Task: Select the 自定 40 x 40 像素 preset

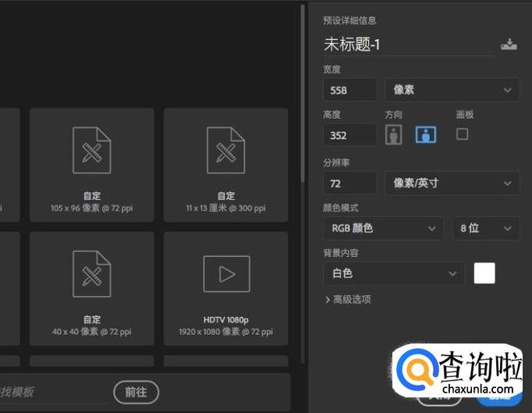Action: (91, 289)
